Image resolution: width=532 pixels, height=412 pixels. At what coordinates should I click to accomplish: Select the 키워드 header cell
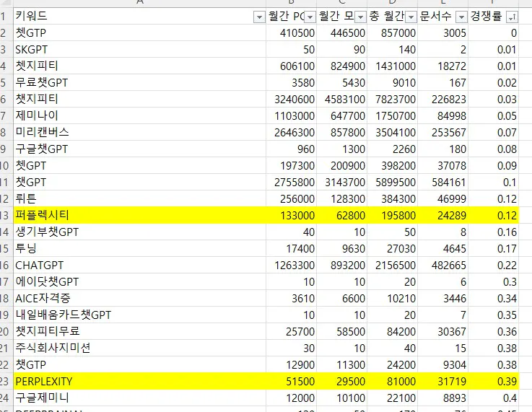click(x=139, y=16)
